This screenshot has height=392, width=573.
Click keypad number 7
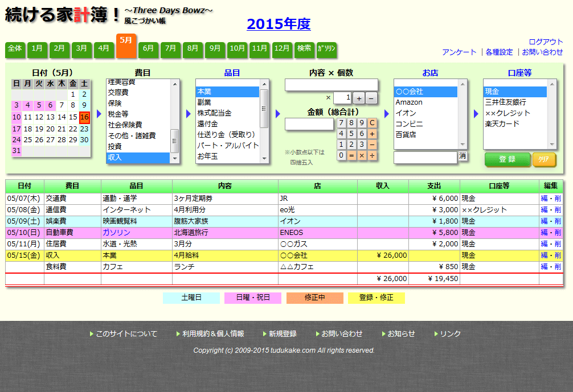(341, 122)
